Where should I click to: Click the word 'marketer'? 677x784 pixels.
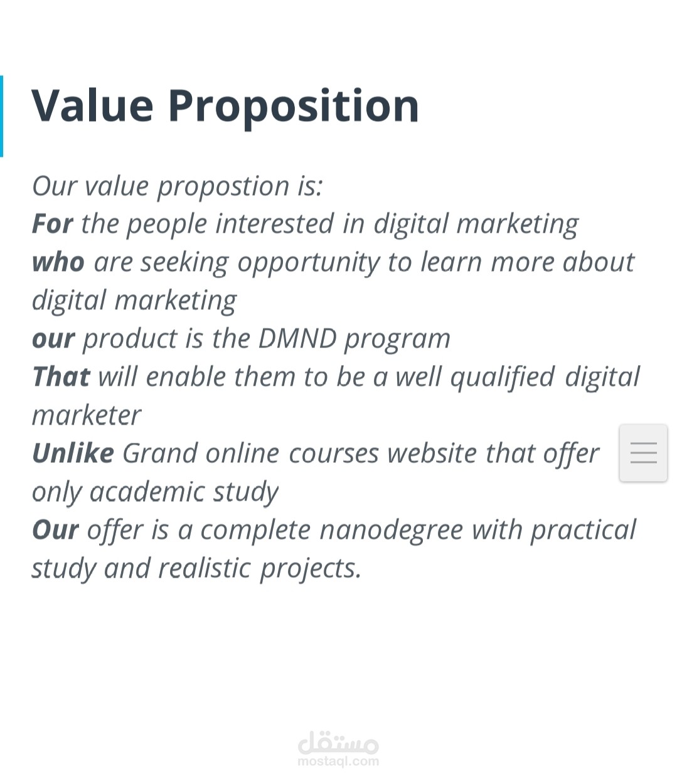pyautogui.click(x=87, y=416)
